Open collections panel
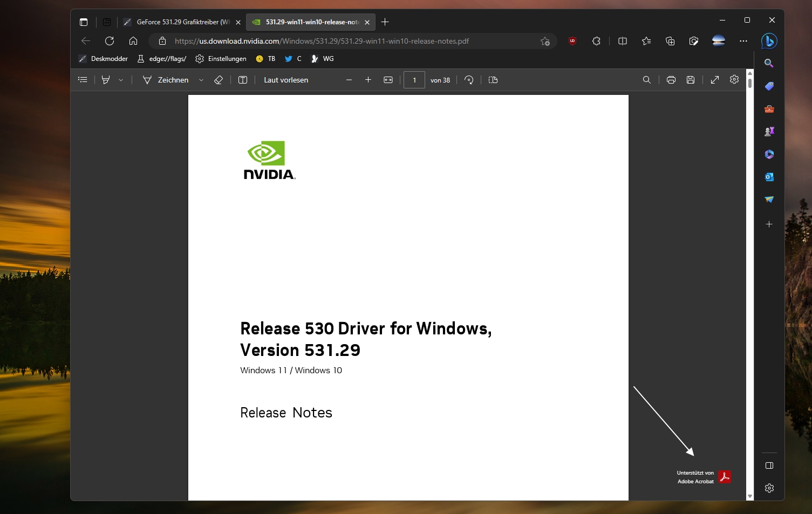Image resolution: width=812 pixels, height=514 pixels. coord(670,41)
